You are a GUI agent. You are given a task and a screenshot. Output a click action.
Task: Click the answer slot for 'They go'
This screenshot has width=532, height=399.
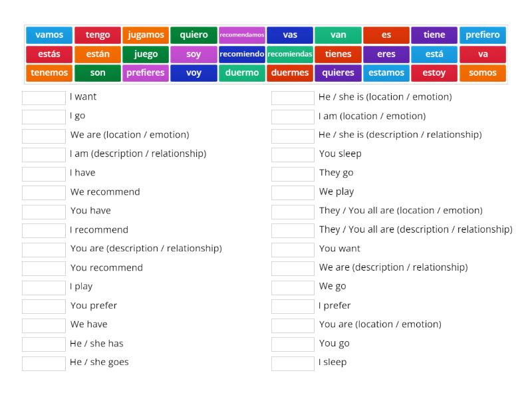click(x=293, y=174)
